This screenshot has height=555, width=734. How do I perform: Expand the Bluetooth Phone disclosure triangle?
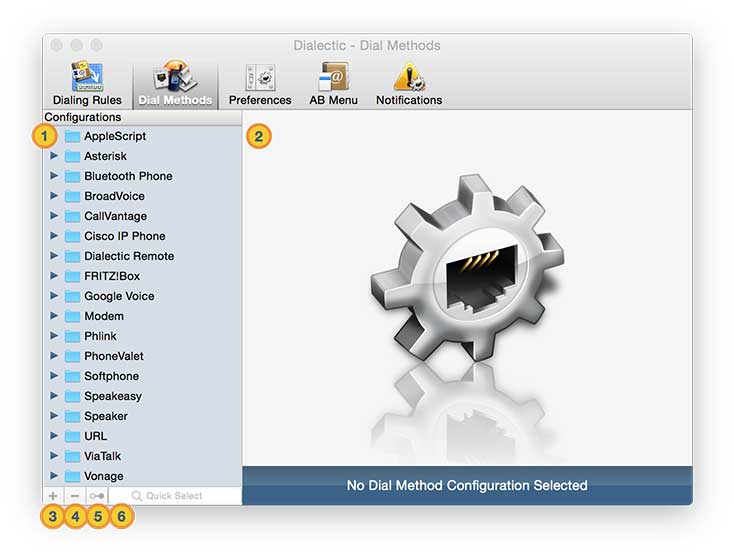coord(54,175)
